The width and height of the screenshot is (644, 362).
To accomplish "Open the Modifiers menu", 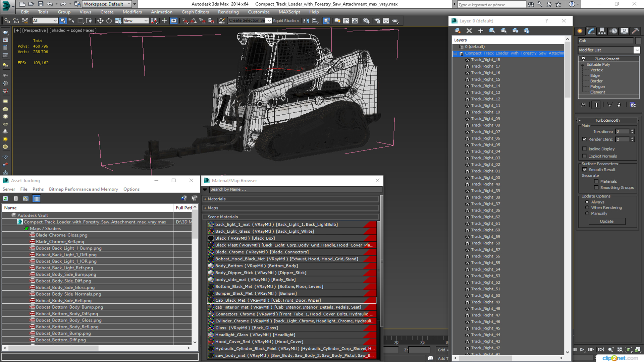I will click(132, 12).
